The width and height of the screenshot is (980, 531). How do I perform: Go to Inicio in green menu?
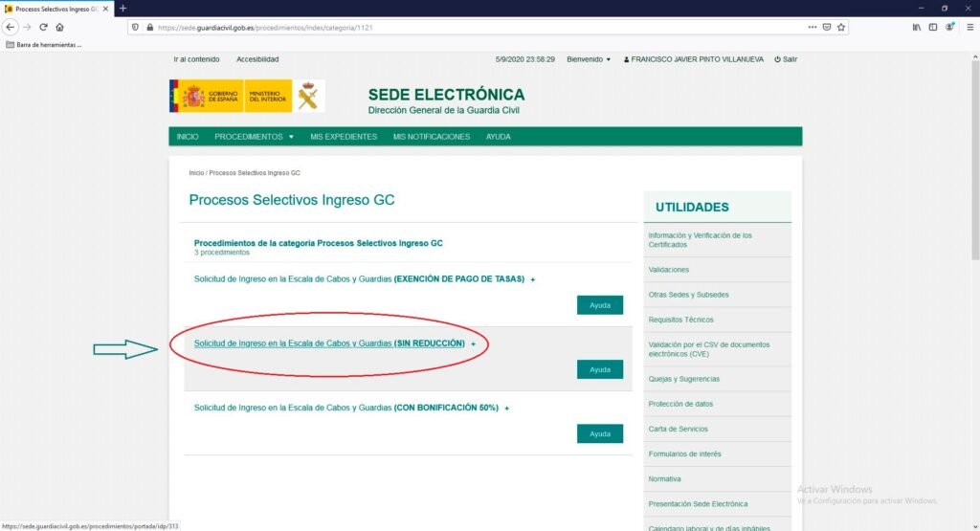point(188,137)
